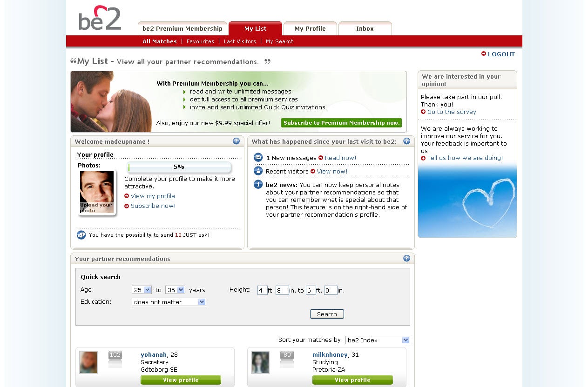Screen dimensions: 588x387
Task: Click View profile button for yohanah
Action: click(181, 380)
